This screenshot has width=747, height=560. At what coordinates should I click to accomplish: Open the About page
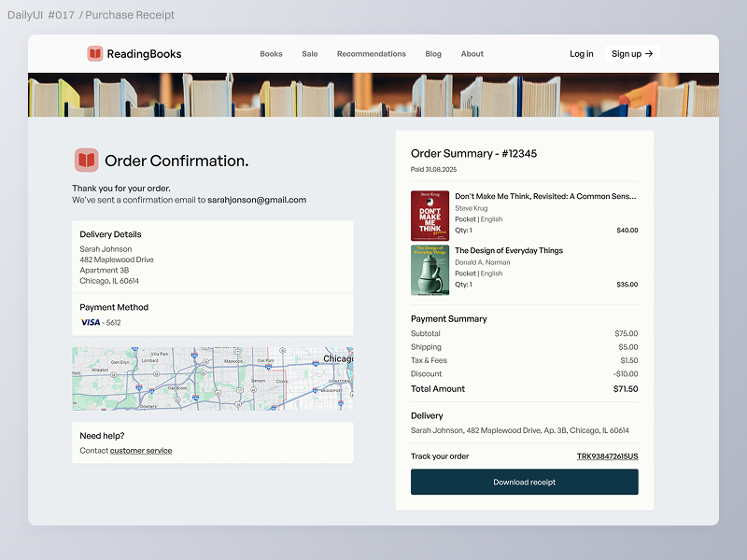(472, 54)
